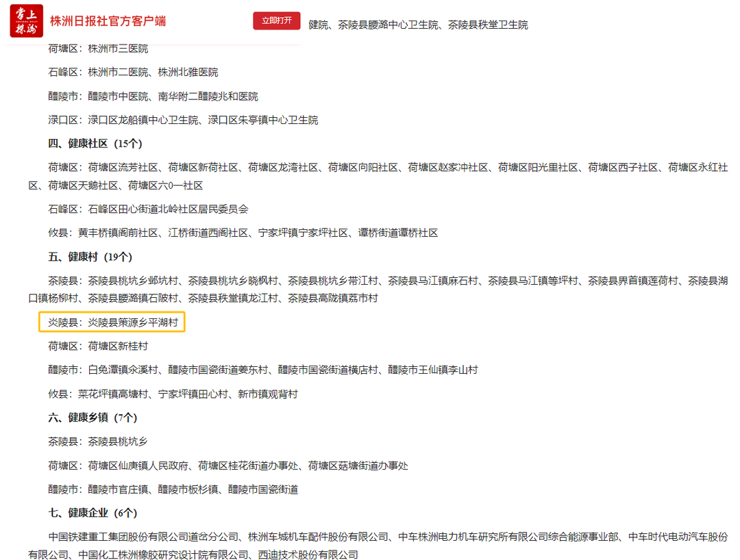Click the 醴陵市官庄镇 text
The image size is (740, 560).
(118, 489)
